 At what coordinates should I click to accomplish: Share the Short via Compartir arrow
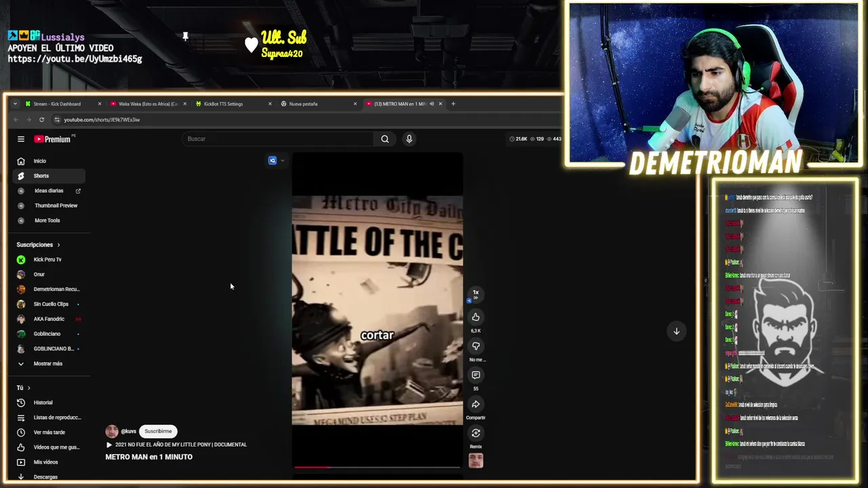(476, 404)
